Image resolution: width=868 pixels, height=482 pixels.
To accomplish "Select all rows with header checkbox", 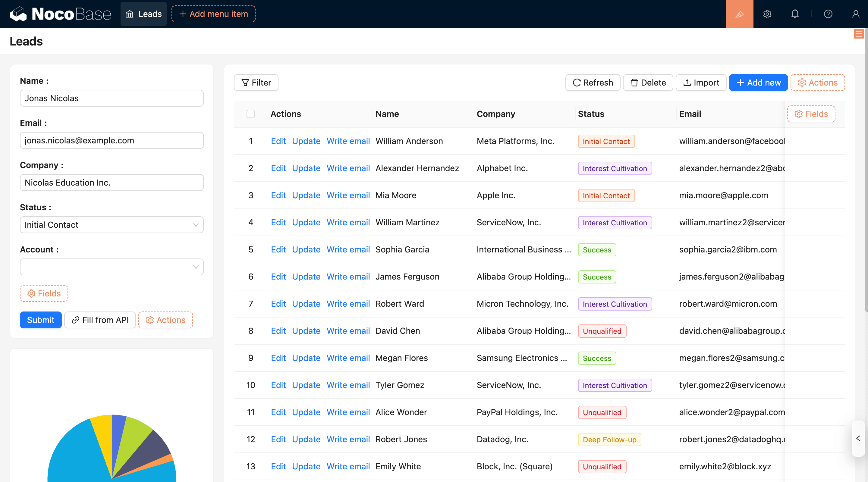I will pyautogui.click(x=251, y=114).
